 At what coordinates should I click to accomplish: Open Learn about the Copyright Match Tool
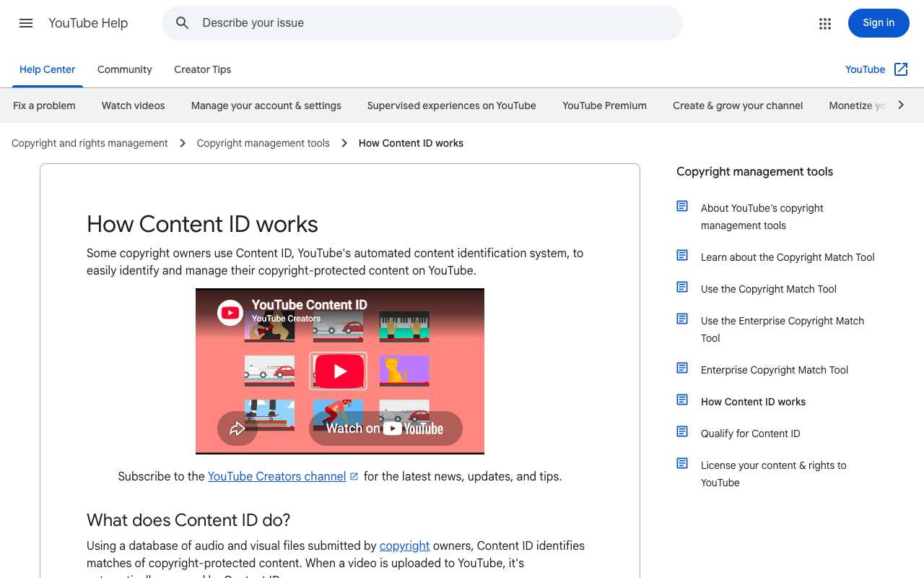788,257
